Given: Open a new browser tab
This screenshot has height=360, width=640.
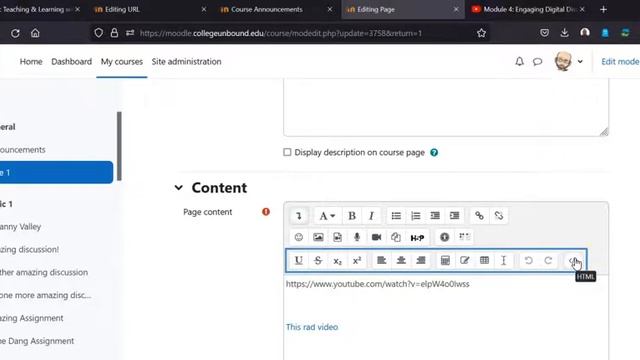Looking at the screenshot, I should pyautogui.click(x=604, y=9).
